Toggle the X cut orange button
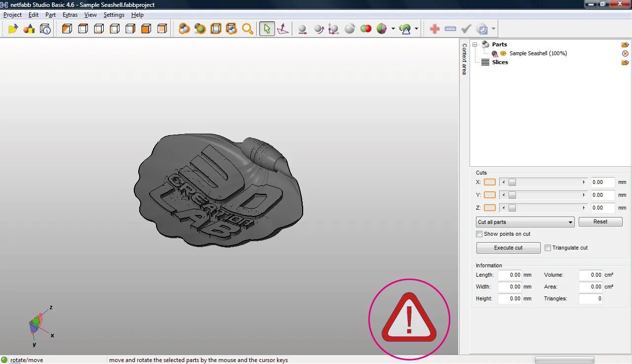Image resolution: width=632 pixels, height=364 pixels. pos(490,182)
